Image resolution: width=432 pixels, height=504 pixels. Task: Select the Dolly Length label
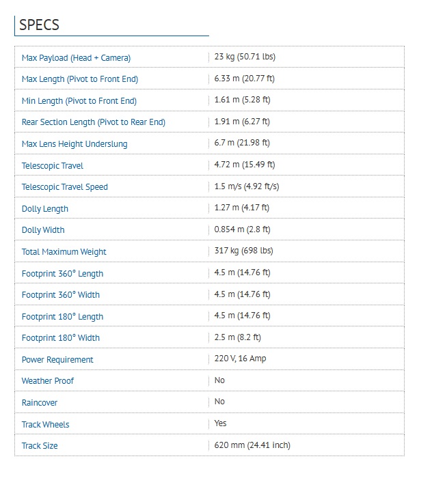tap(45, 209)
